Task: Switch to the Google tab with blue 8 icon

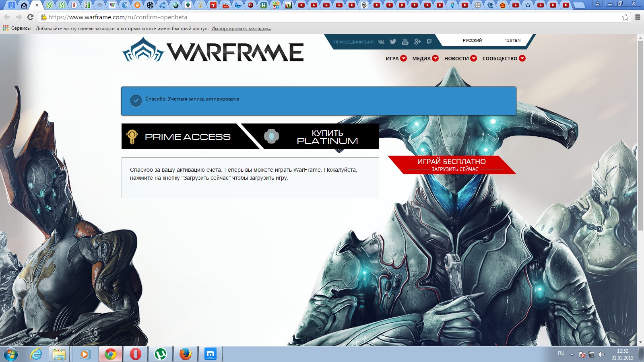Action: coord(12,5)
